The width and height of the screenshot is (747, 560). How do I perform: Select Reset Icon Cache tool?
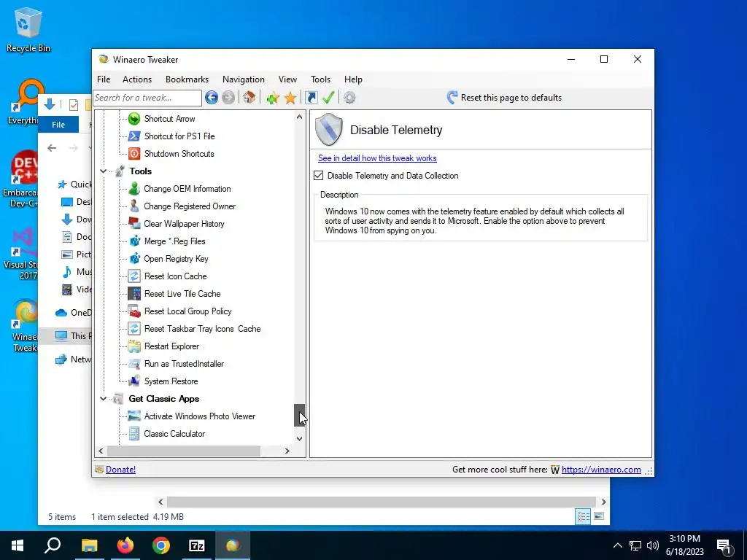(x=175, y=276)
